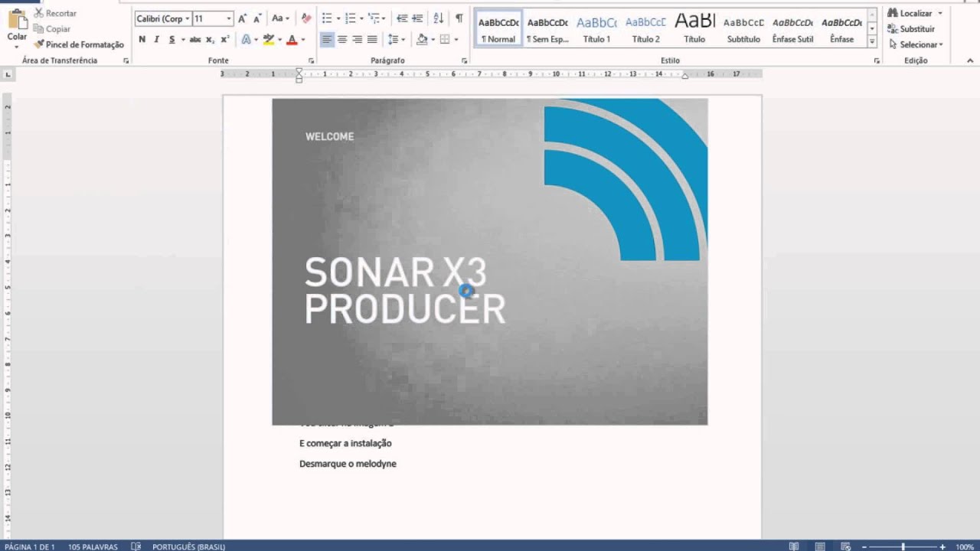
Task: Apply Subtítulo style
Action: pyautogui.click(x=743, y=29)
